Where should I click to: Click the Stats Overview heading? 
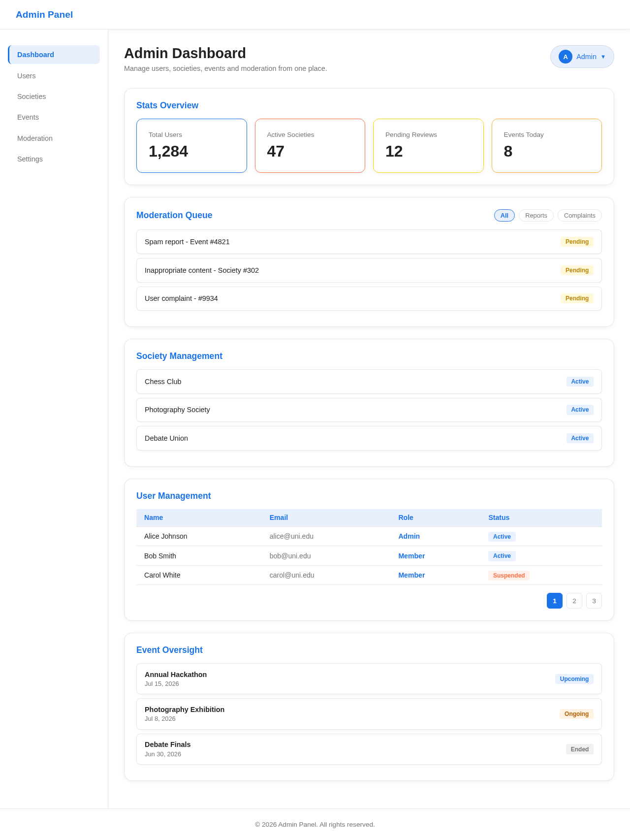tap(167, 105)
